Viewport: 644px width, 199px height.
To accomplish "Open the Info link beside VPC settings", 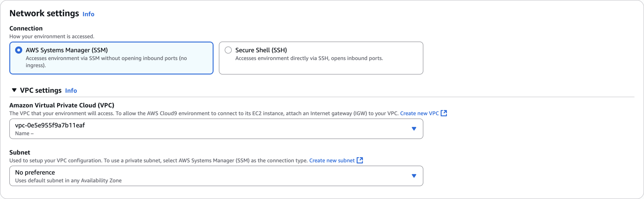I will (71, 90).
